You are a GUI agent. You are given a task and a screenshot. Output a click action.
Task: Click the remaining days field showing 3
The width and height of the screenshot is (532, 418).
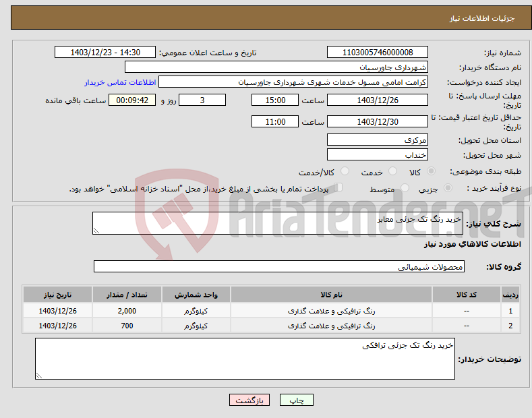coord(202,100)
